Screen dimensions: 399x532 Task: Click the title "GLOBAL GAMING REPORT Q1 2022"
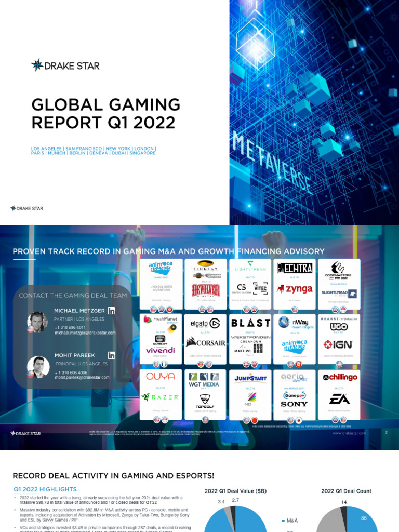click(106, 113)
